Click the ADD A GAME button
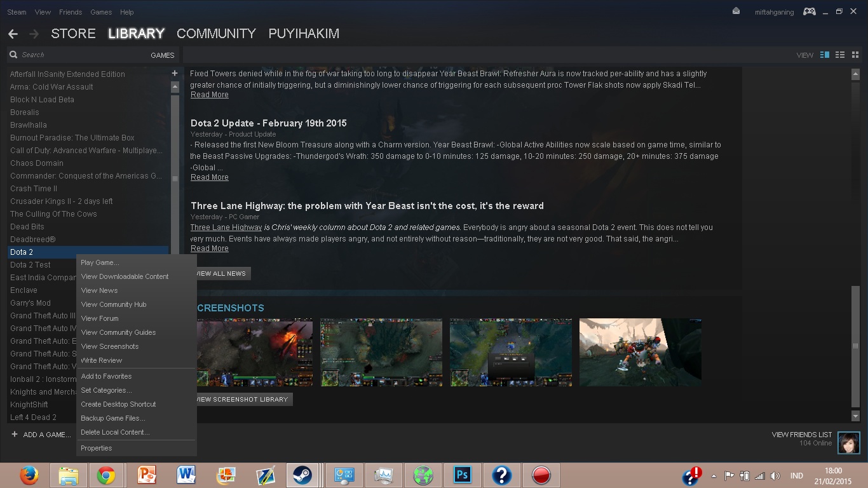This screenshot has width=868, height=488. (41, 435)
